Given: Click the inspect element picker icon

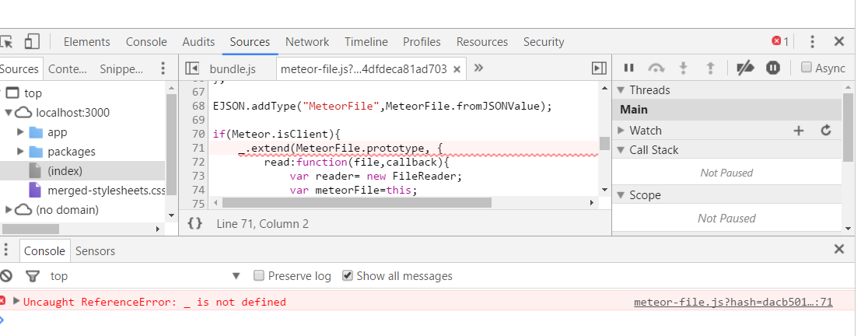Looking at the screenshot, I should pos(7,42).
